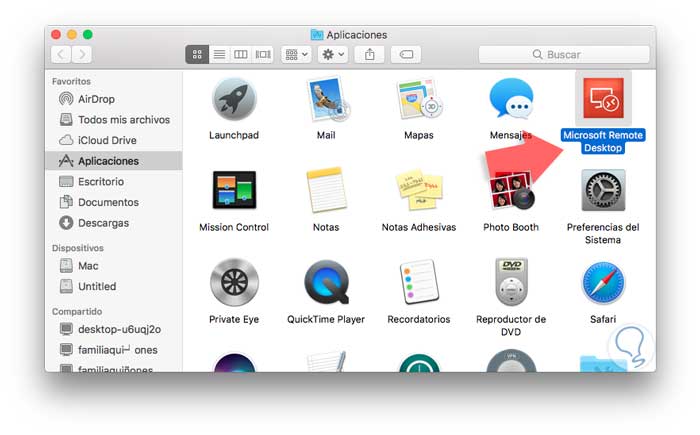Select the Mail application icon

tap(328, 99)
